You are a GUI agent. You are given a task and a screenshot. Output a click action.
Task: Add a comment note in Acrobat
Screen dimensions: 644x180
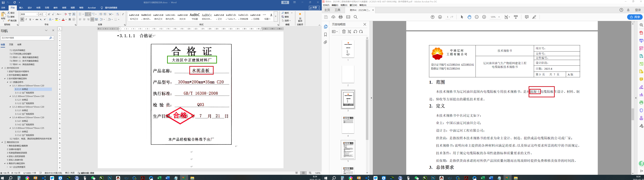point(527,17)
